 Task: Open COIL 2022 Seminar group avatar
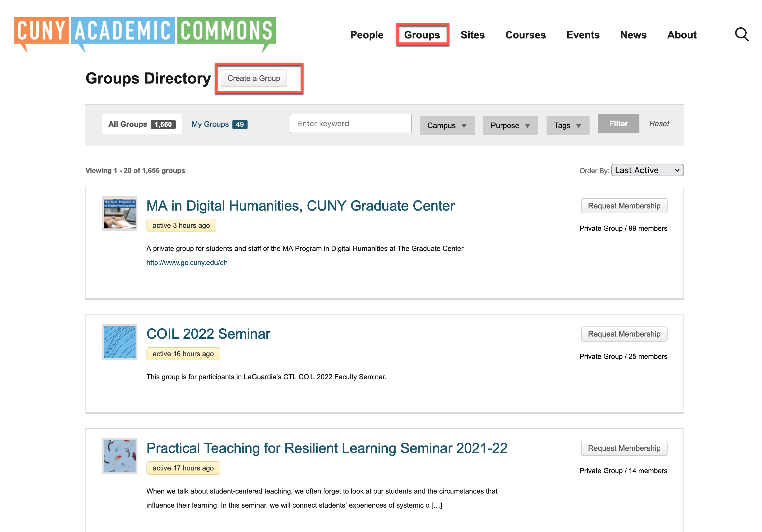coord(119,342)
